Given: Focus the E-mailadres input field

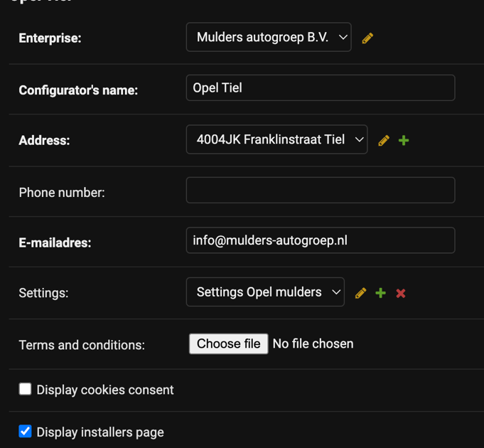Looking at the screenshot, I should [321, 240].
